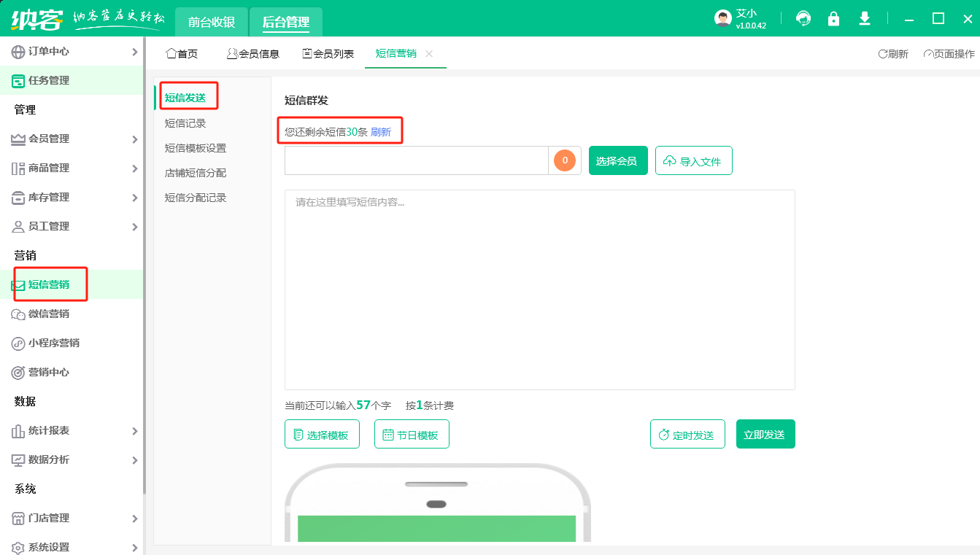The image size is (980, 555).
Task: Close the 短信营销 tab
Action: point(429,54)
